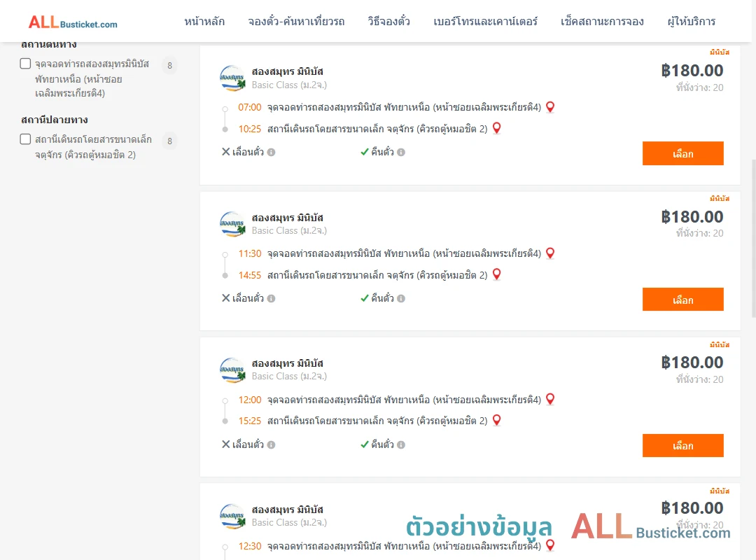Click เลื่อนตั๋ว info icon on 11:30 trip

(272, 299)
